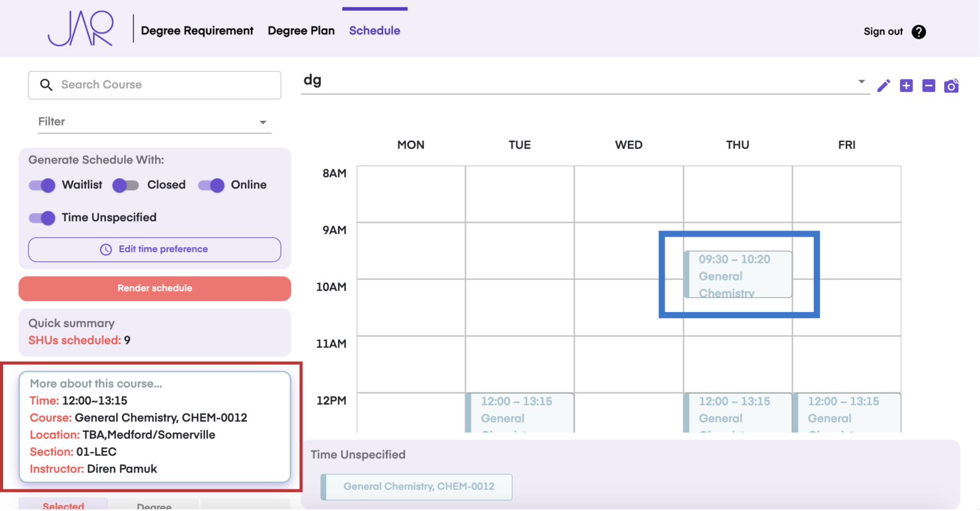The image size is (980, 511).
Task: Open the dg schedule selector dropdown arrow
Action: point(861,82)
